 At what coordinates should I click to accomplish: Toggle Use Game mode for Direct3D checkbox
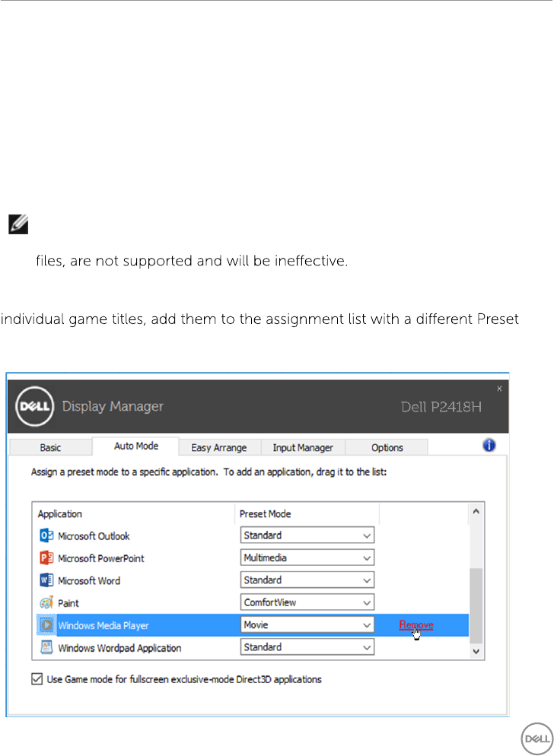37,679
